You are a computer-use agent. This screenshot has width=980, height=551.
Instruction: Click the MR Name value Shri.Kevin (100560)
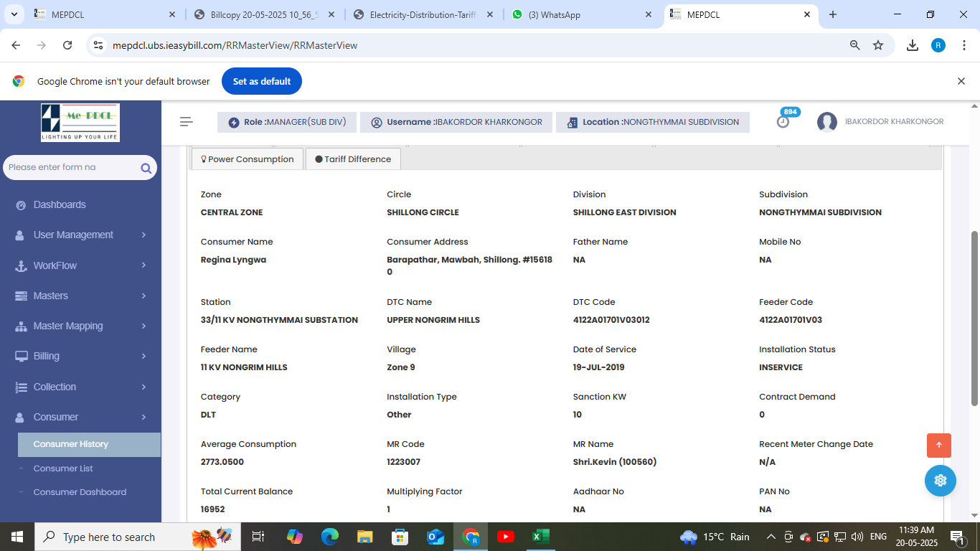(615, 462)
